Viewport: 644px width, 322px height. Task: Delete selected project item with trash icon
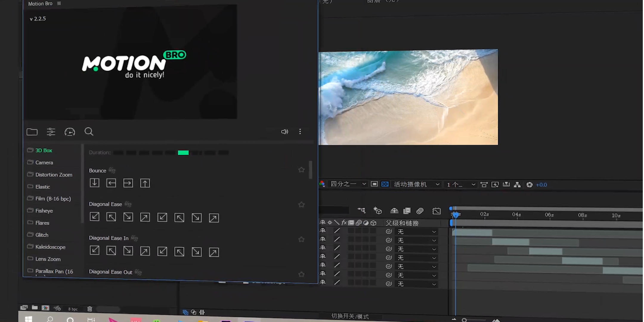(x=90, y=309)
